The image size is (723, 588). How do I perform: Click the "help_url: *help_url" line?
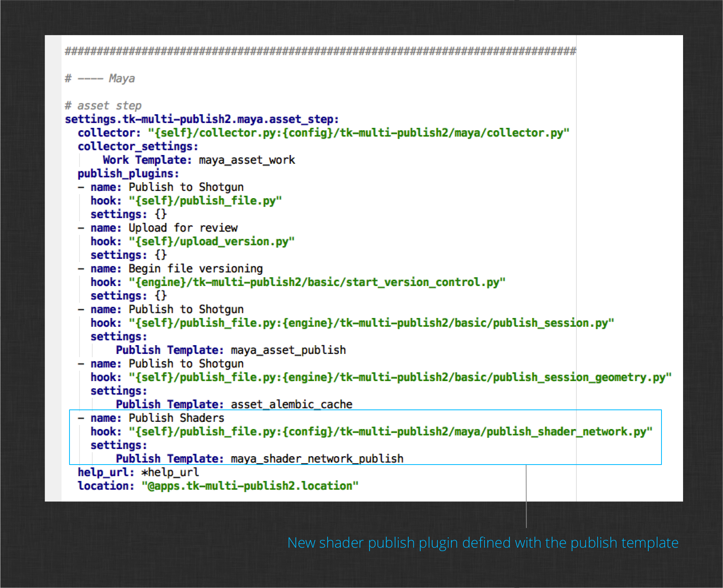pos(138,472)
